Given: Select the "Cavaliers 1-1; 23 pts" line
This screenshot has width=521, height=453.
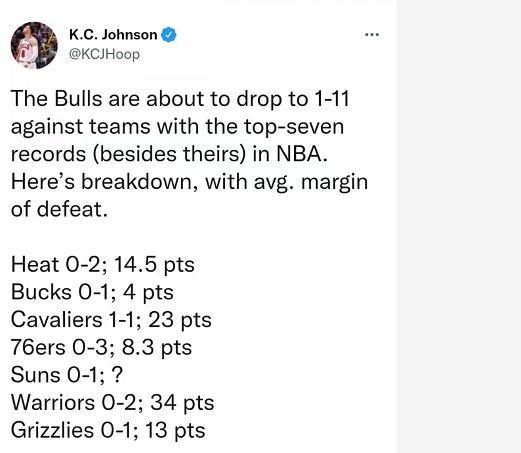Looking at the screenshot, I should [x=111, y=320].
